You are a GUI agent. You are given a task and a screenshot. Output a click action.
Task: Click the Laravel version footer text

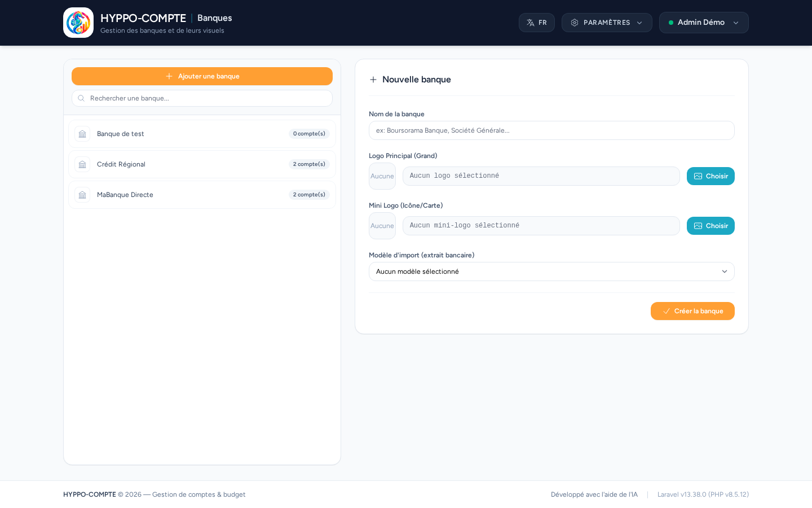pos(703,494)
